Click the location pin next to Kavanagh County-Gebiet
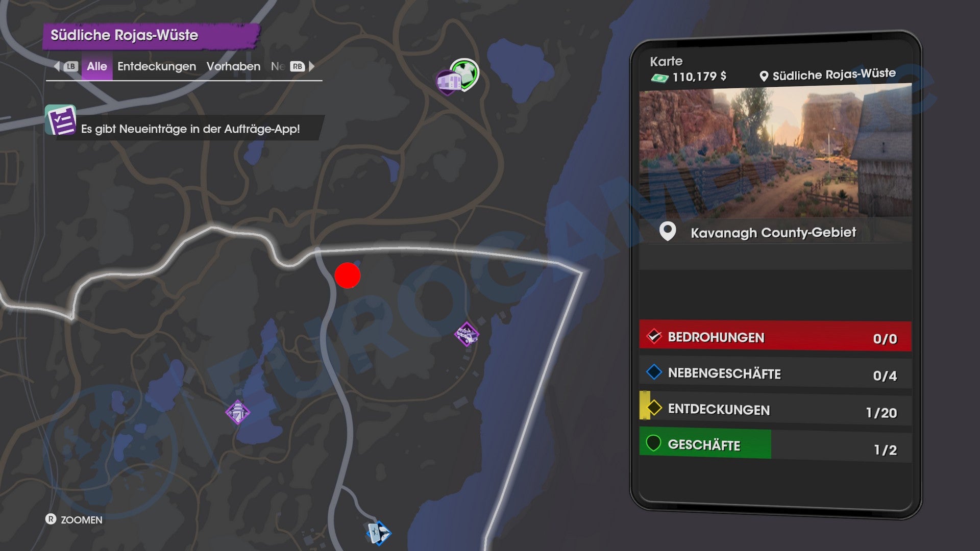 (668, 232)
